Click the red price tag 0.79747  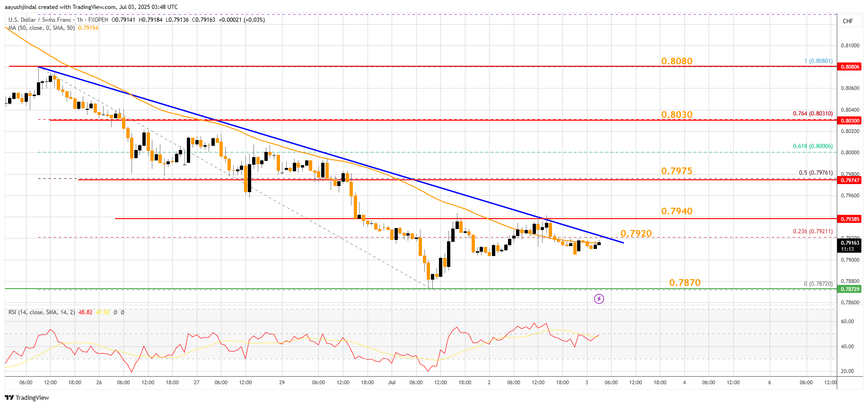click(850, 180)
